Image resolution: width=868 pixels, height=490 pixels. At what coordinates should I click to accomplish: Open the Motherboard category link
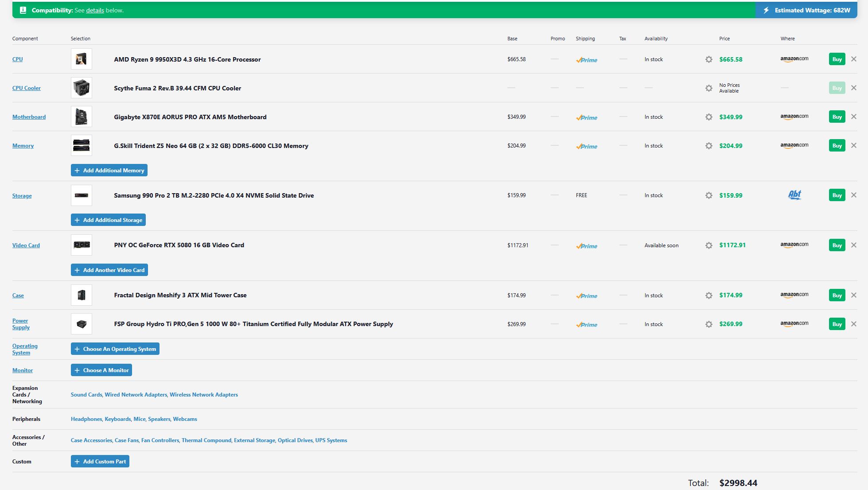29,117
